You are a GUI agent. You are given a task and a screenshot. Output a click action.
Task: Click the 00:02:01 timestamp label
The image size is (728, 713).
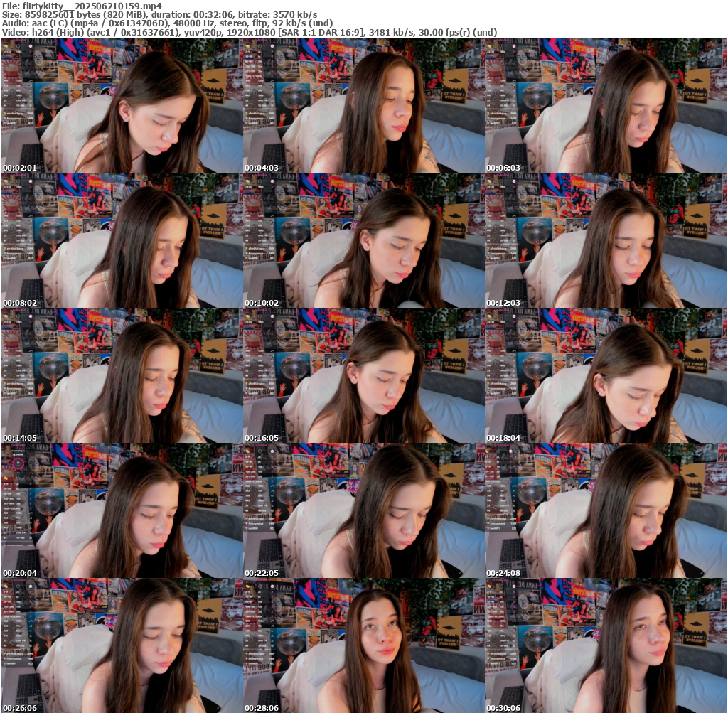pos(19,168)
